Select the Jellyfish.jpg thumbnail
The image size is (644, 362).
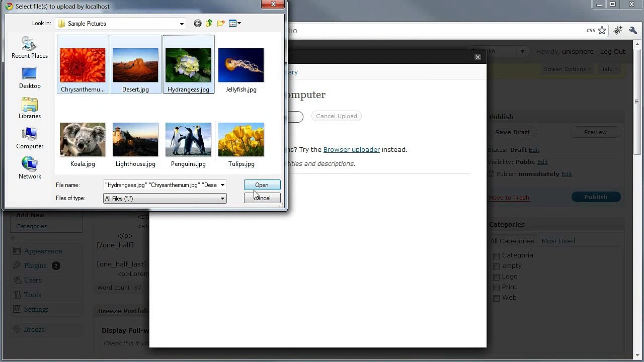[241, 65]
